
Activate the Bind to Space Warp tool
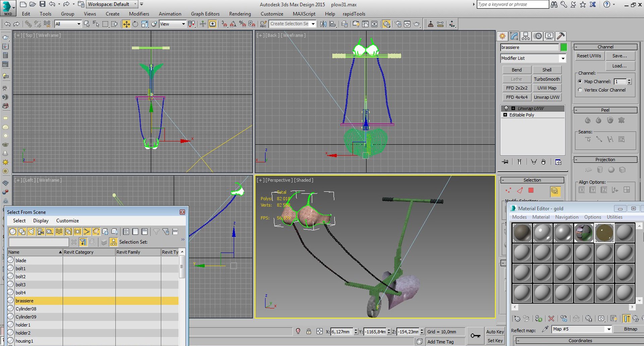(47, 24)
